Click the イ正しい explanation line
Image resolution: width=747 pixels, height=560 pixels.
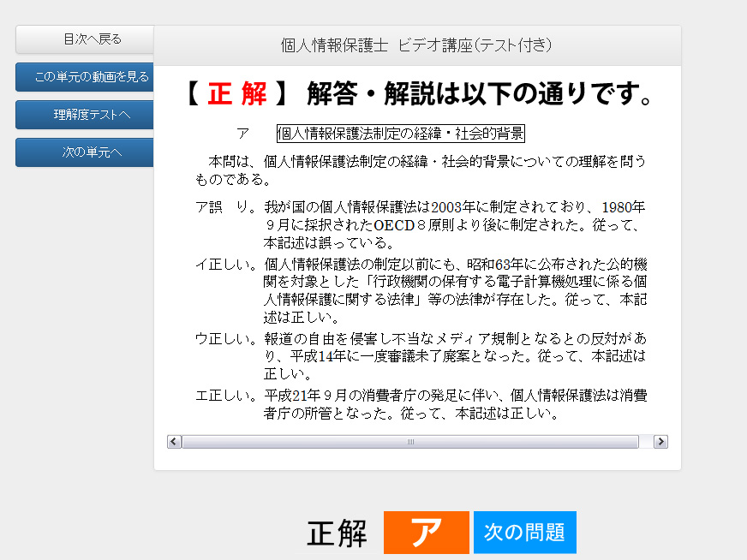click(421, 290)
